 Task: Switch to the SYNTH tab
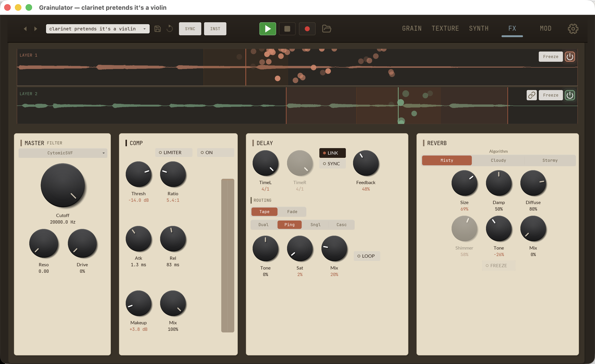point(479,29)
